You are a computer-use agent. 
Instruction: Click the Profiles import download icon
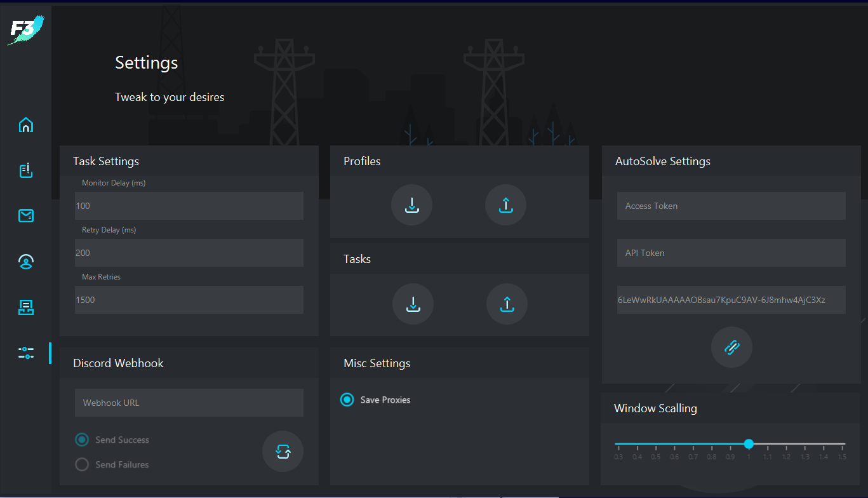(x=411, y=205)
